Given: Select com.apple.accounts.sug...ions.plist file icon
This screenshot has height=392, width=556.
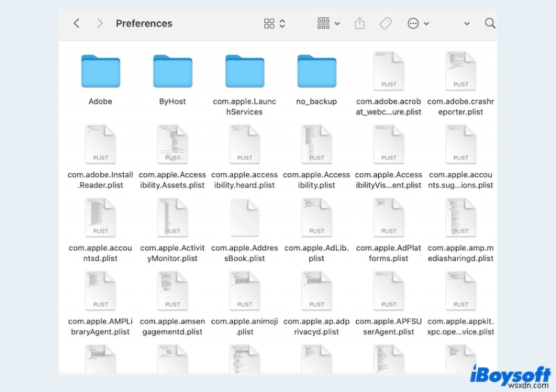Looking at the screenshot, I should click(461, 144).
